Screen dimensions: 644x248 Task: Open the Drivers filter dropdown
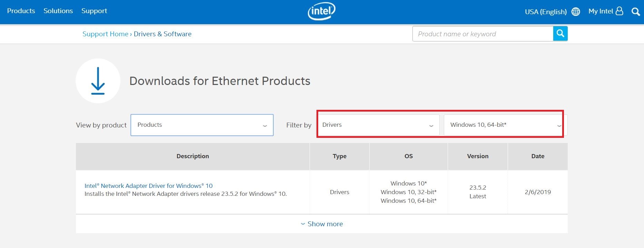pyautogui.click(x=378, y=125)
